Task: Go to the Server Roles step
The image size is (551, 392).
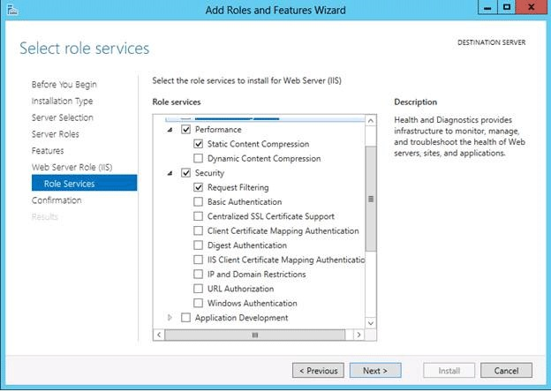Action: [x=55, y=134]
